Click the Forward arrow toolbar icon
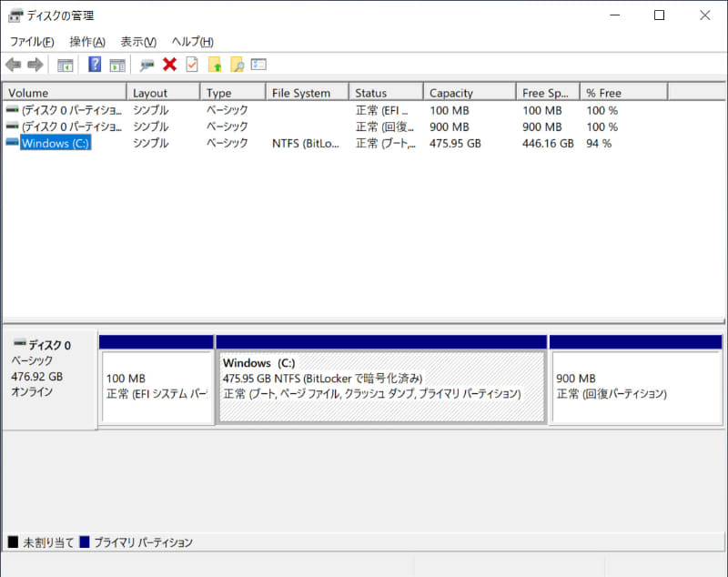The width and height of the screenshot is (728, 577). 35,65
